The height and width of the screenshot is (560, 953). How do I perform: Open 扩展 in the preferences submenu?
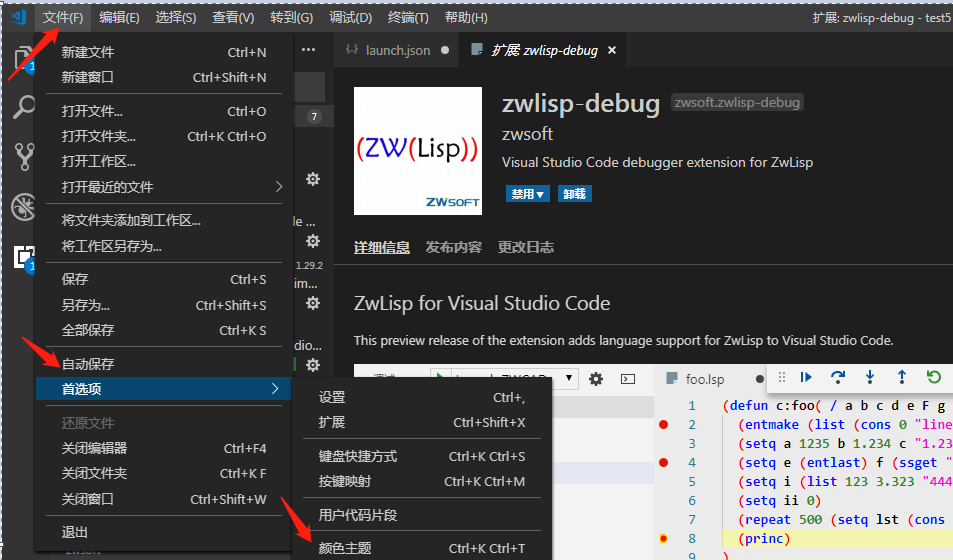point(422,422)
